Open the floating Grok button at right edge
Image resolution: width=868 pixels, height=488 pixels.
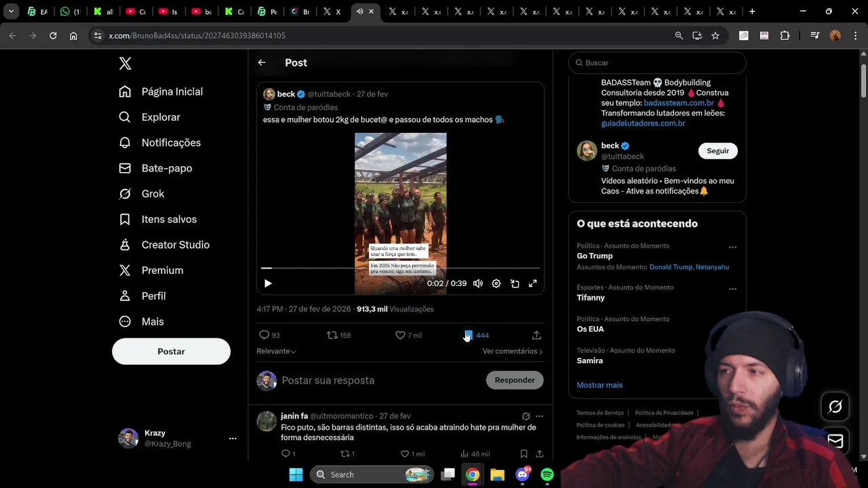[x=835, y=407]
